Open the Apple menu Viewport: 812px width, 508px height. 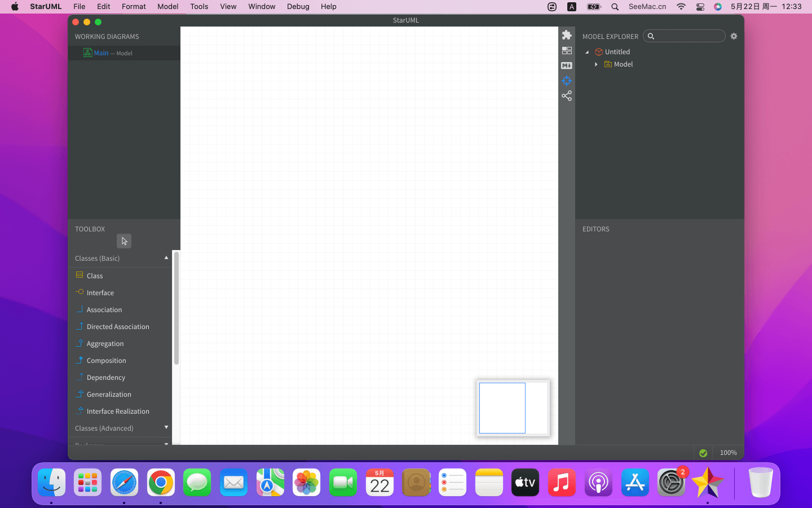tap(15, 7)
